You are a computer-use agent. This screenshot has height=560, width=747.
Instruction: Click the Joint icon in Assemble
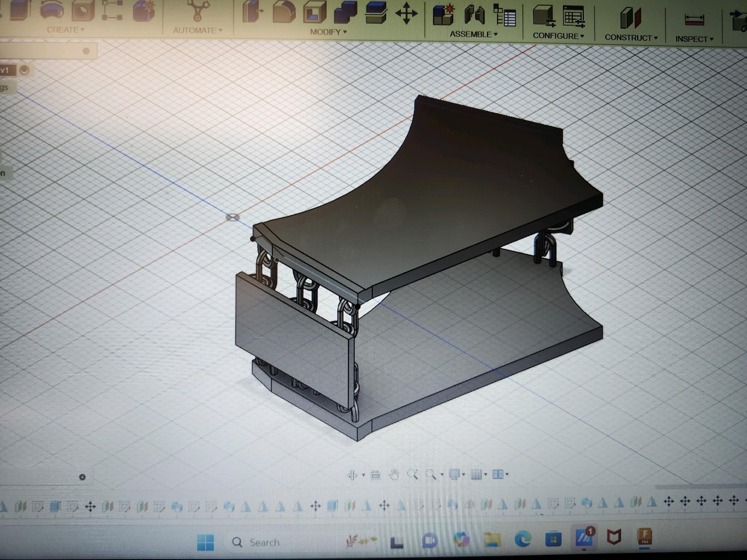coord(475,15)
